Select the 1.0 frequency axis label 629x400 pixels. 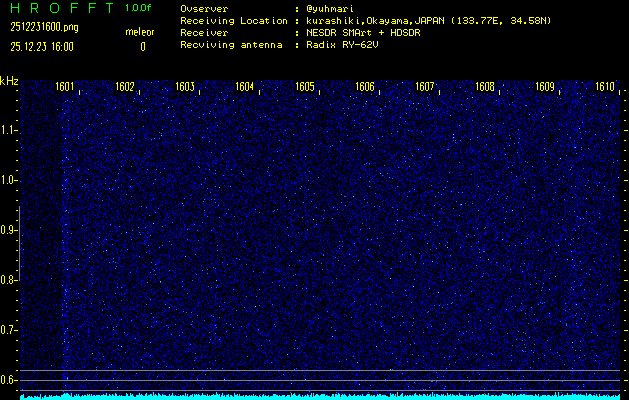(9, 180)
